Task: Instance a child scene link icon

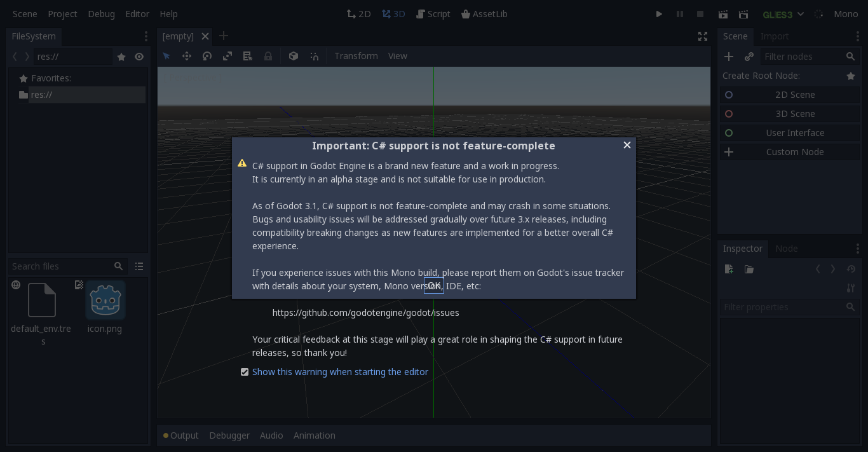Action: (749, 57)
